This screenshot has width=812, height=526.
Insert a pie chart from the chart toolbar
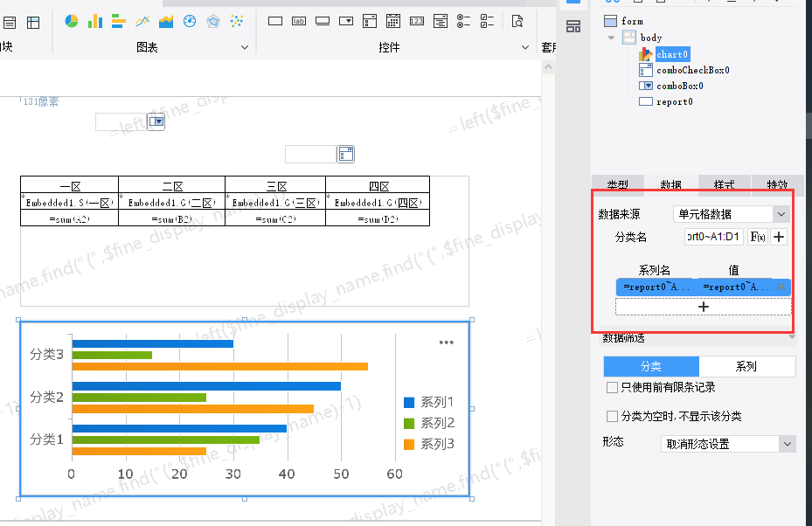pyautogui.click(x=72, y=21)
